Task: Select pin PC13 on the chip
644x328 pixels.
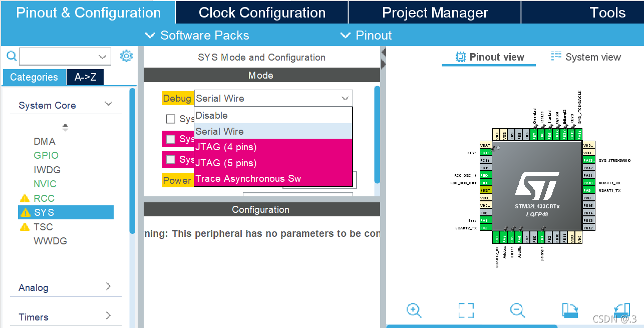Action: click(485, 153)
